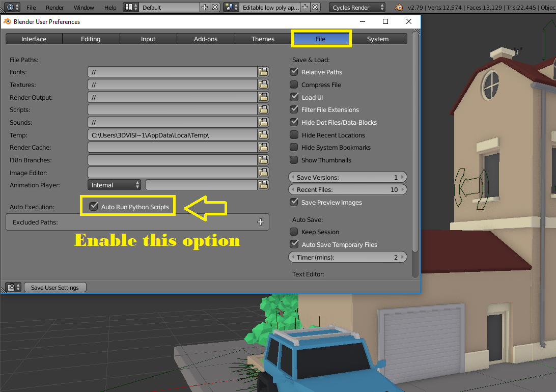
Task: Increase Timer (mins) value arrow
Action: pos(402,257)
